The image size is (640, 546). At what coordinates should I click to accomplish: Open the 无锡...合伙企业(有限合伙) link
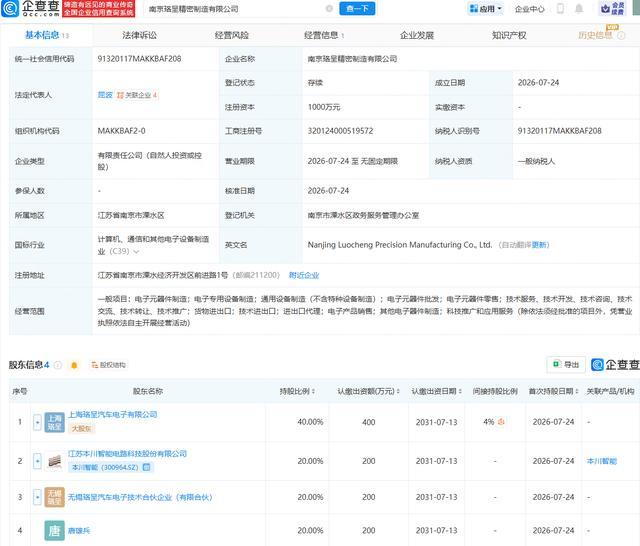click(x=140, y=497)
